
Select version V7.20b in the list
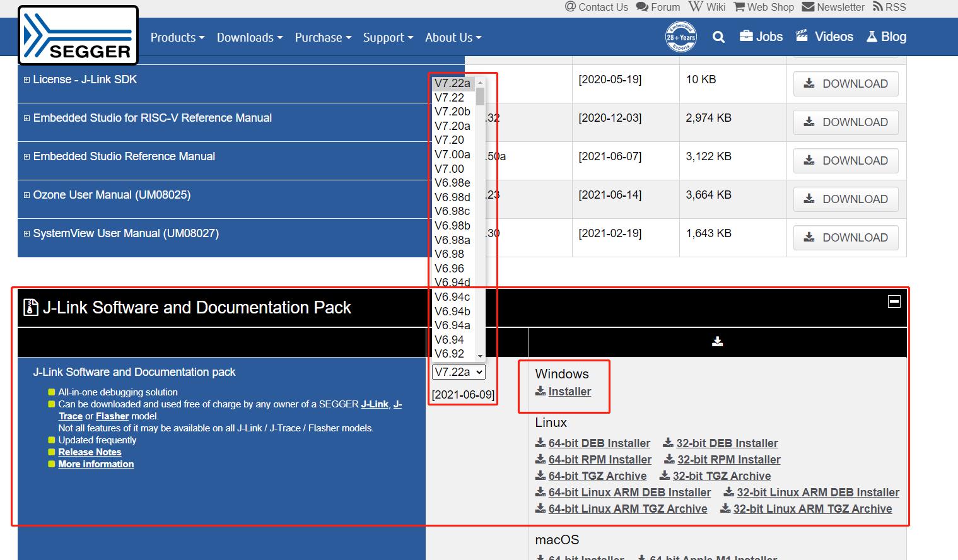pyautogui.click(x=452, y=112)
